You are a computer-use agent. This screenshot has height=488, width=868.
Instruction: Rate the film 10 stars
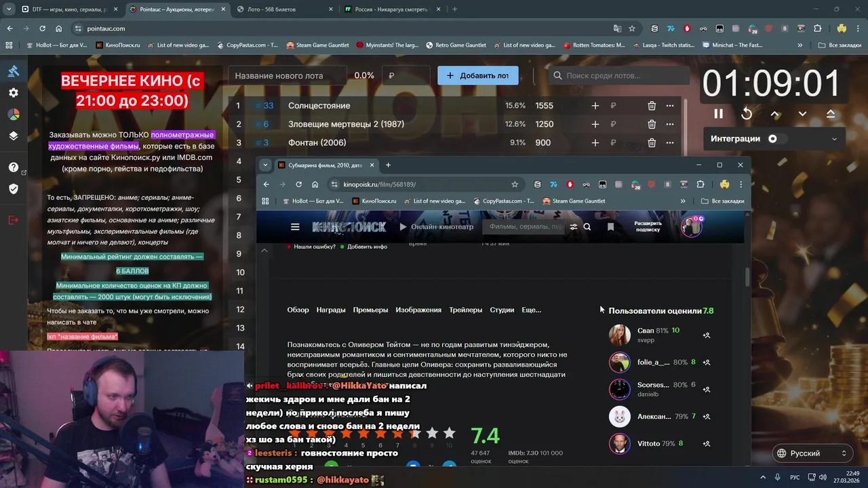click(449, 433)
